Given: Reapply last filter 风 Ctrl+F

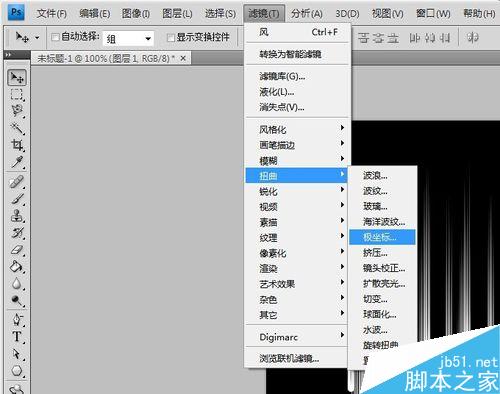Looking at the screenshot, I should point(296,32).
